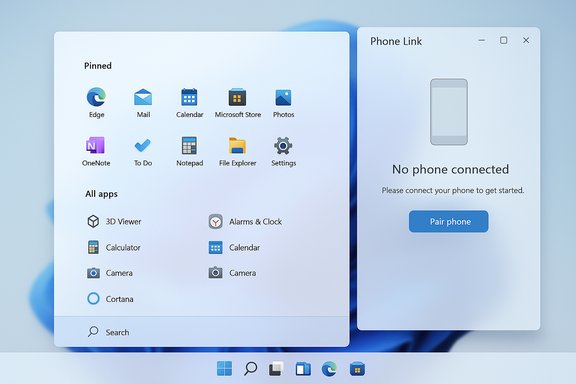This screenshot has height=384, width=576.
Task: Click the 'Phone Link' window title
Action: (396, 41)
